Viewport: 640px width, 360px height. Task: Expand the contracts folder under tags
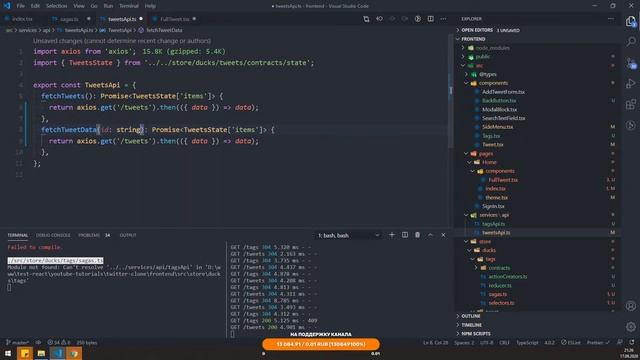click(499, 268)
